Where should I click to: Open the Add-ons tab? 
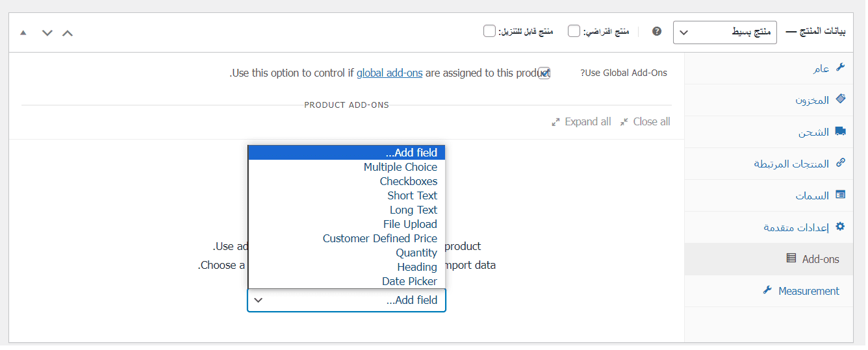[x=820, y=258]
